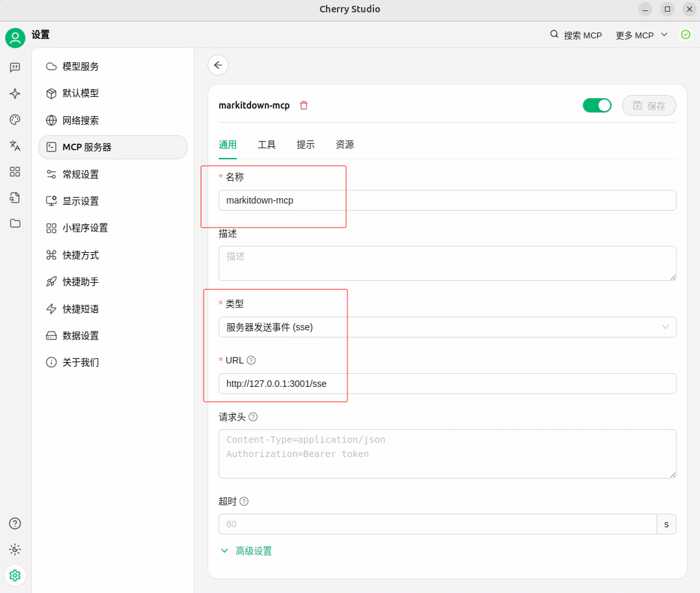The image size is (700, 593).
Task: Open the mini apps grid sidebar icon
Action: [15, 172]
